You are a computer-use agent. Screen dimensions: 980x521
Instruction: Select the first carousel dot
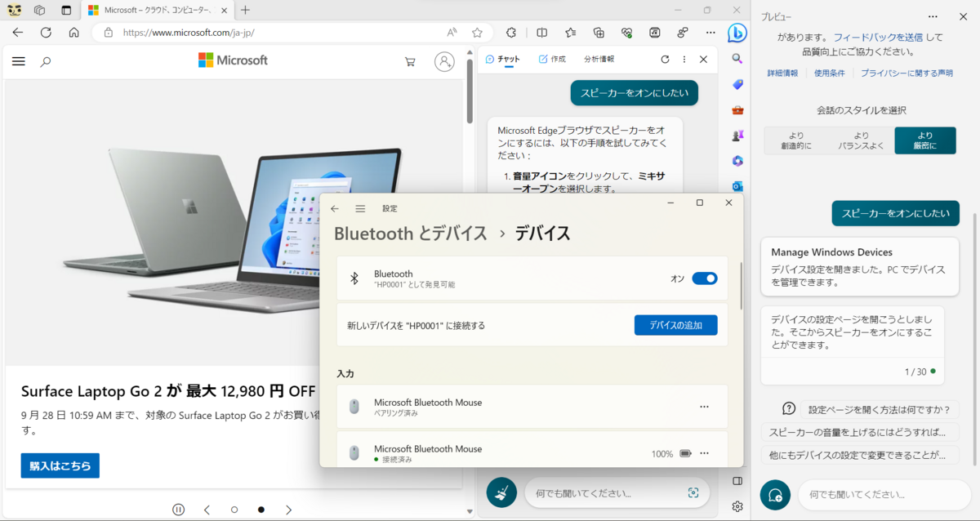click(x=234, y=510)
